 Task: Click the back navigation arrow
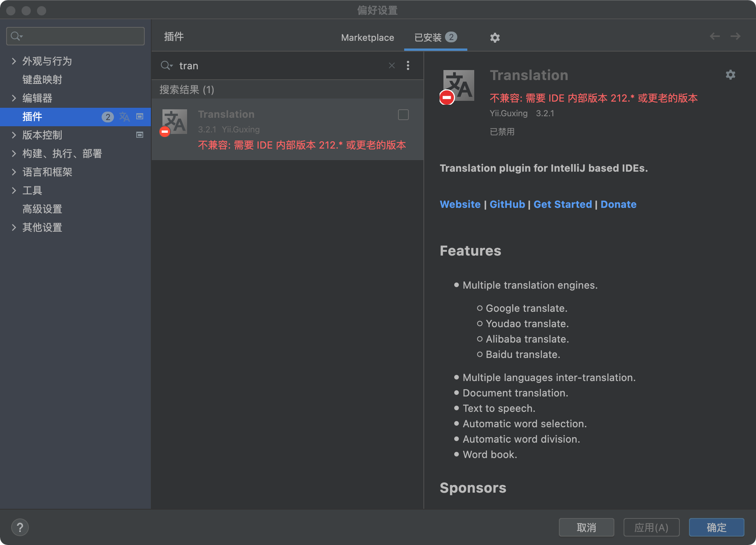point(715,36)
